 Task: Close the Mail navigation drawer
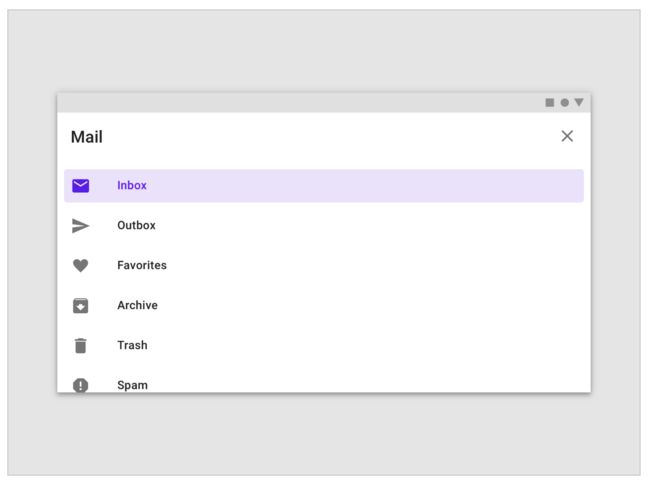point(567,136)
